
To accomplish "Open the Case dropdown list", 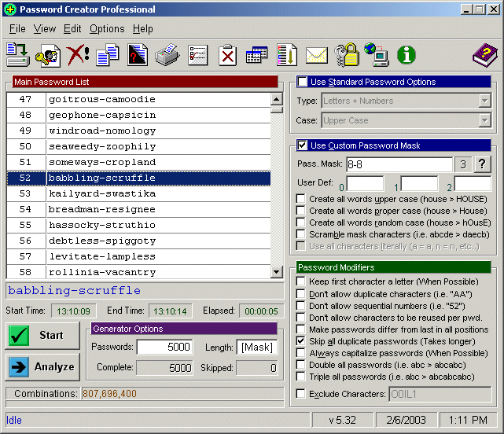I will [484, 120].
